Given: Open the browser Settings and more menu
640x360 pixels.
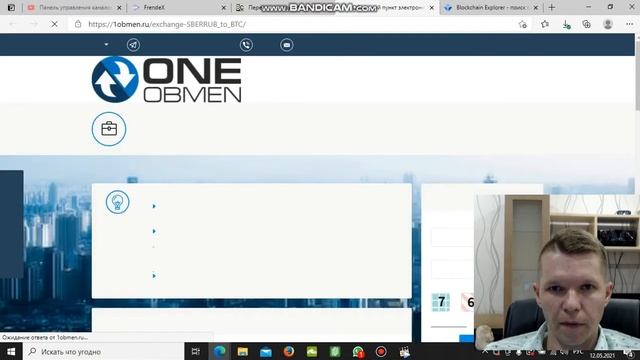Looking at the screenshot, I should (629, 24).
